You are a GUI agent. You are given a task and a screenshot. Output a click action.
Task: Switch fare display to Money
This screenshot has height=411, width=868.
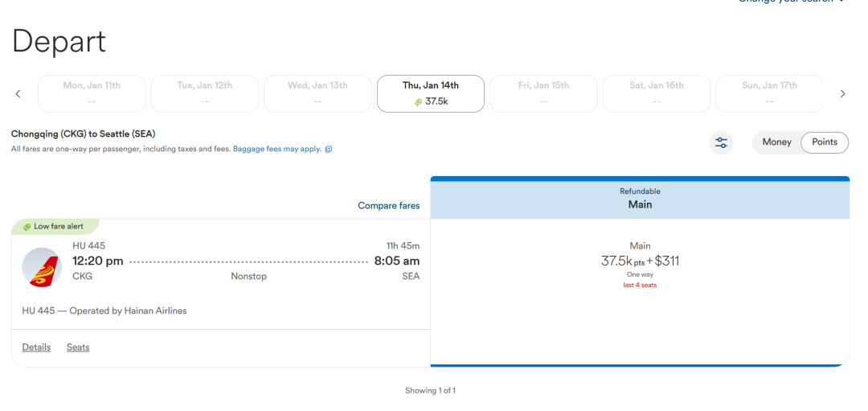click(776, 142)
